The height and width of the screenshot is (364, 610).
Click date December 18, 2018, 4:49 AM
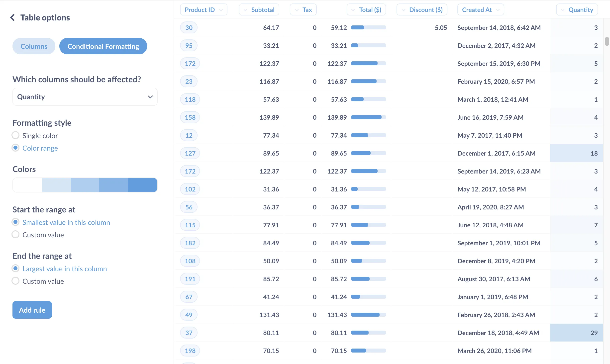tap(498, 333)
